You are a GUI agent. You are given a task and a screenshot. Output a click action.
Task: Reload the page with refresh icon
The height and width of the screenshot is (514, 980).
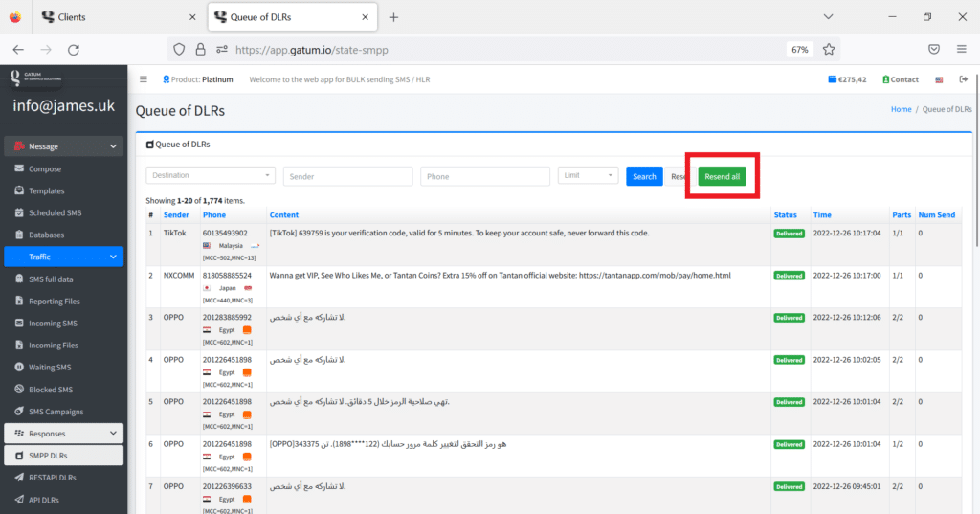pos(74,50)
